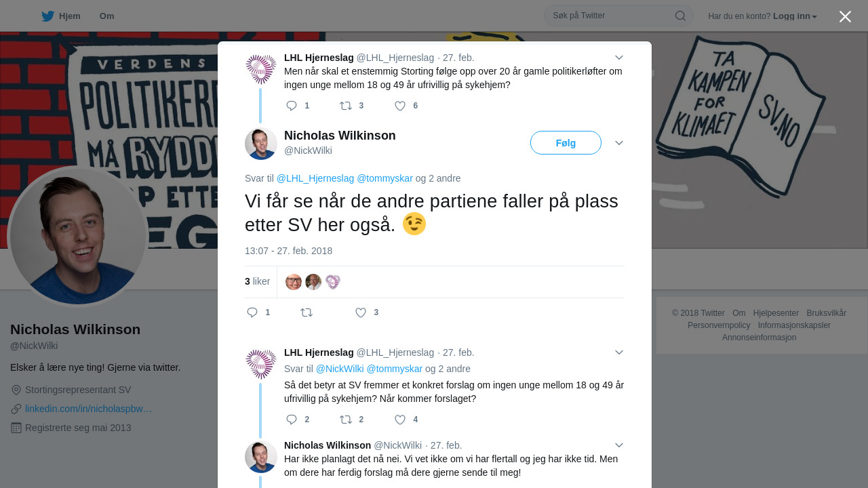Follow Nicholas Wilkinson with Følg button
The height and width of the screenshot is (488, 868).
(566, 143)
